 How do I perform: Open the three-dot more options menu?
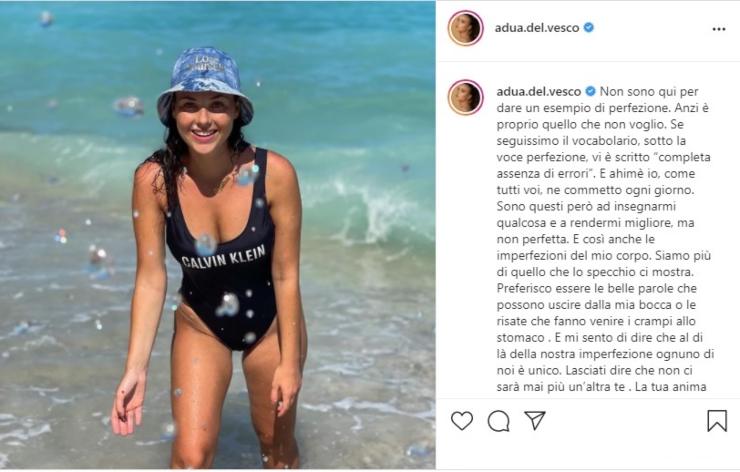point(718,29)
